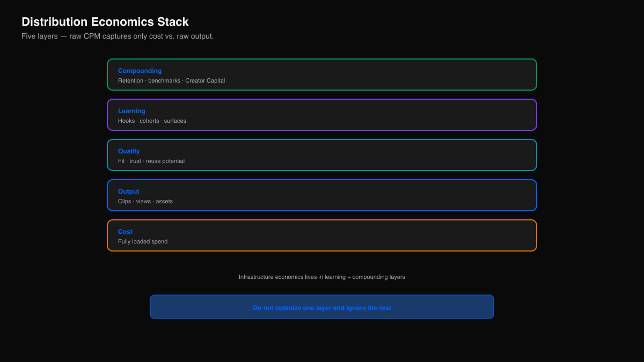Select the Quality layer heading
Image resolution: width=644 pixels, height=362 pixels.
point(129,151)
